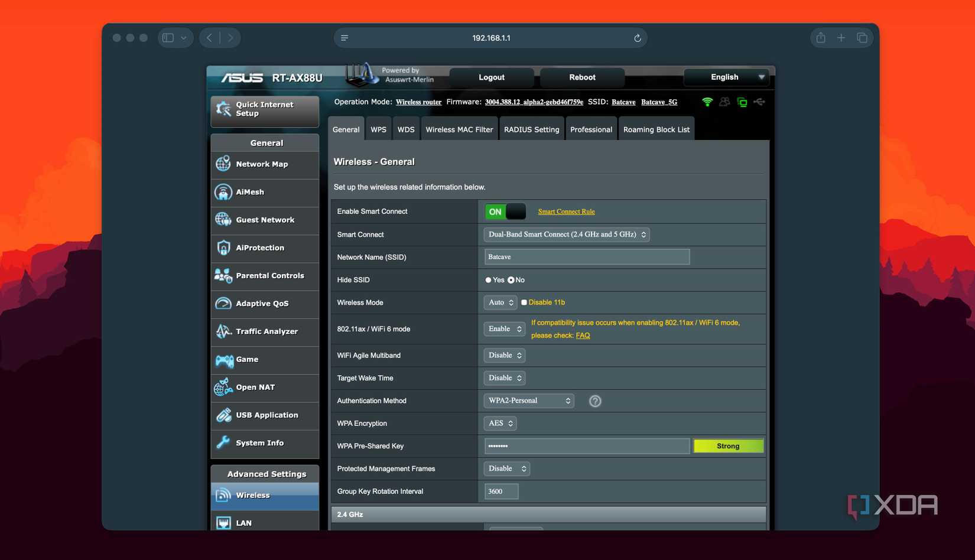
Task: Reload the page in the browser address bar
Action: click(637, 38)
